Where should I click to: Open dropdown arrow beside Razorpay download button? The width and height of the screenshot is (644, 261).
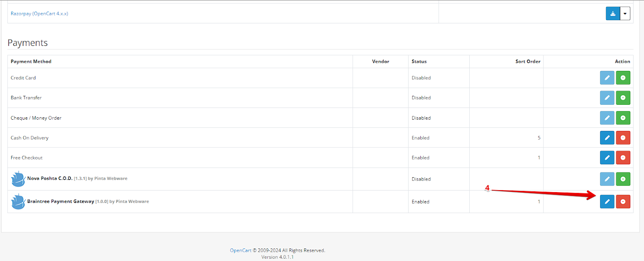[625, 13]
